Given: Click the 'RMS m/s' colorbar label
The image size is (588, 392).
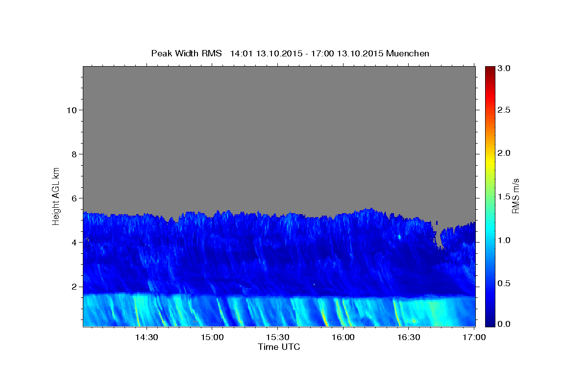Looking at the screenshot, I should point(515,196).
